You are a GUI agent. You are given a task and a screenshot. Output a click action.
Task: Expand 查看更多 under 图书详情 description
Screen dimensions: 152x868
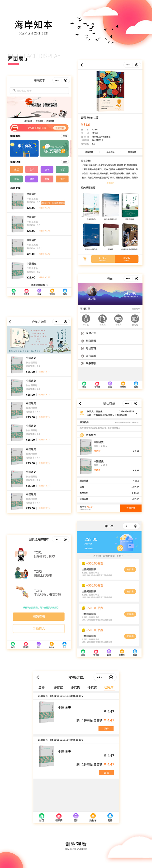pyautogui.click(x=110, y=183)
